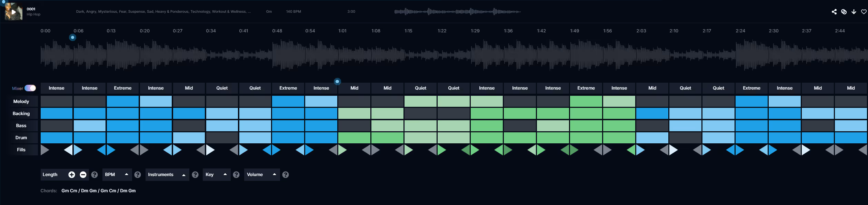Open the help icon next to Instruments
The image size is (868, 205).
pyautogui.click(x=195, y=175)
